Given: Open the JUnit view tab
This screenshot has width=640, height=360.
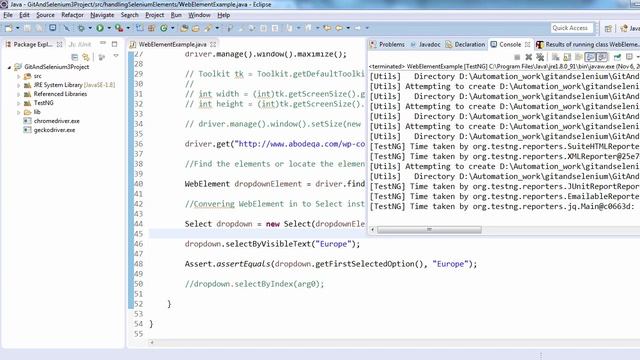Looking at the screenshot, I should click(80, 44).
